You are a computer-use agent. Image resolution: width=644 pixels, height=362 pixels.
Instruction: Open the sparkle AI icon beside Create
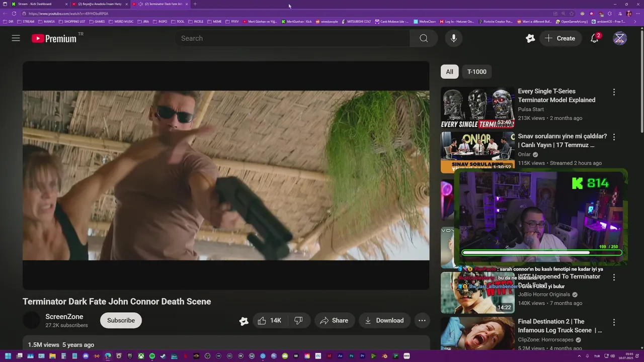(530, 38)
